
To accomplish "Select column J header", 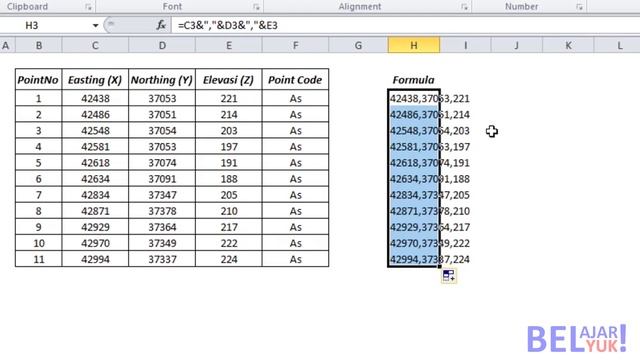I will coord(517,45).
